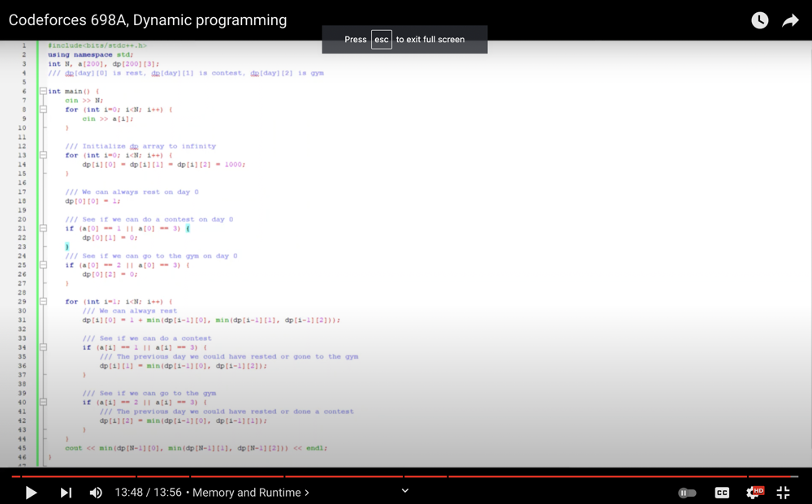
Task: Click the 'cin >> a[i];' statement
Action: tap(108, 118)
